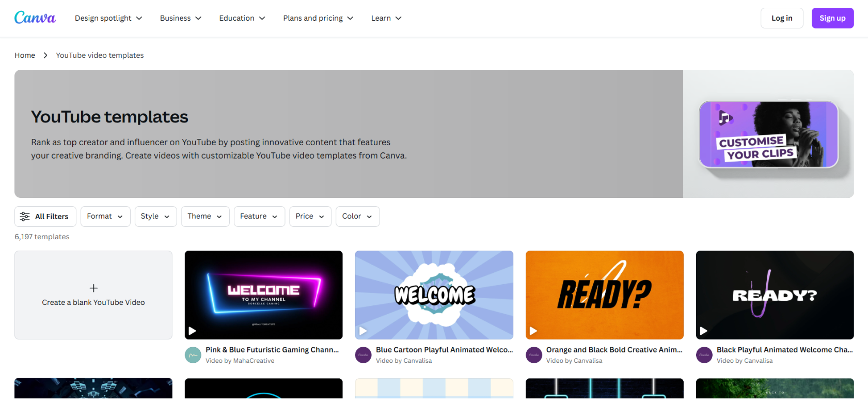
Task: Expand the Business menu
Action: 181,18
